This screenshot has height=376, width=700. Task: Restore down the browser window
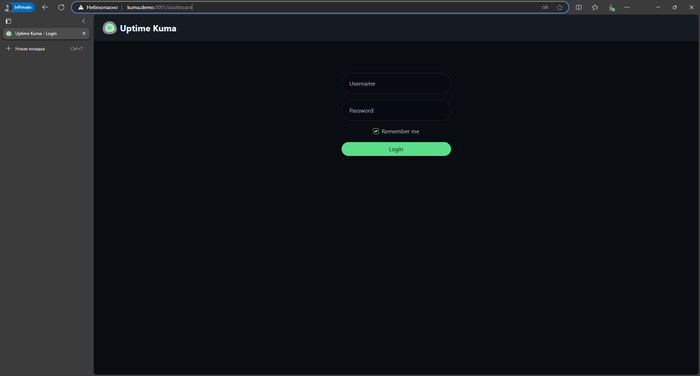point(675,7)
